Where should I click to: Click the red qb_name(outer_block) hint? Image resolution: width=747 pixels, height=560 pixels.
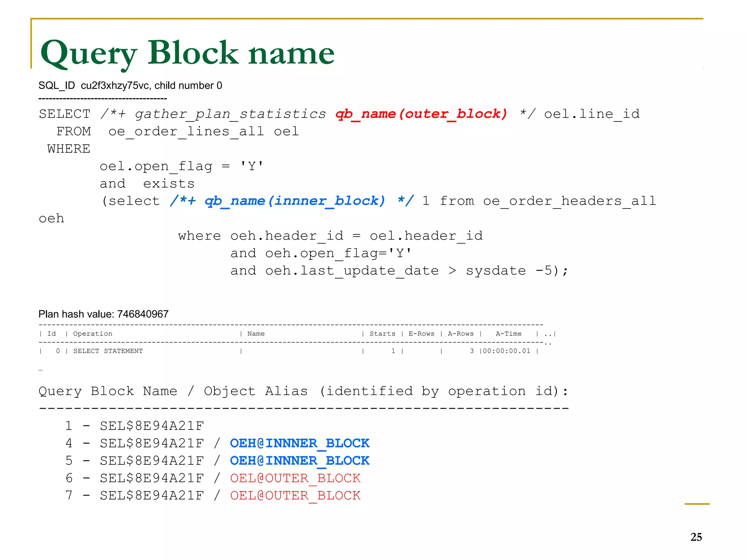click(421, 114)
